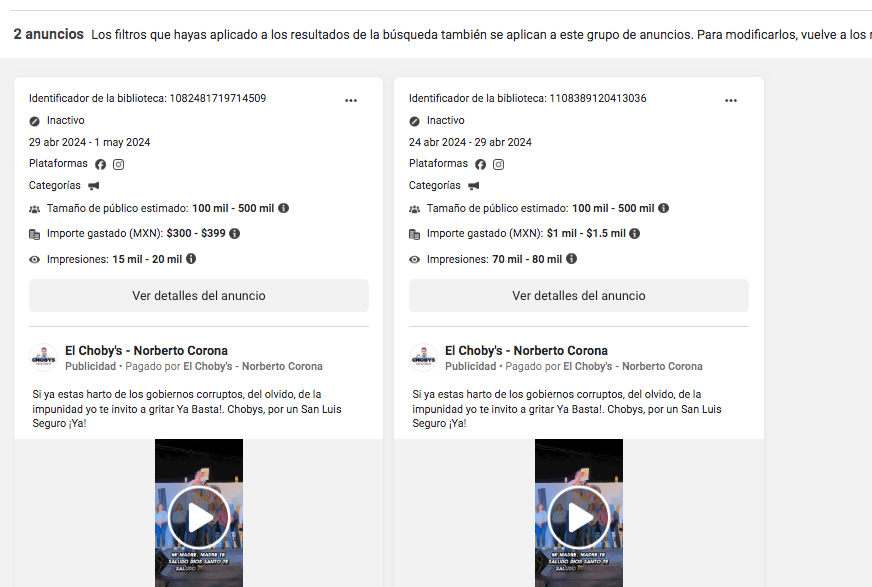Click El Choby's profile avatar in second ad
Screen dimensions: 872x587
pos(422,358)
